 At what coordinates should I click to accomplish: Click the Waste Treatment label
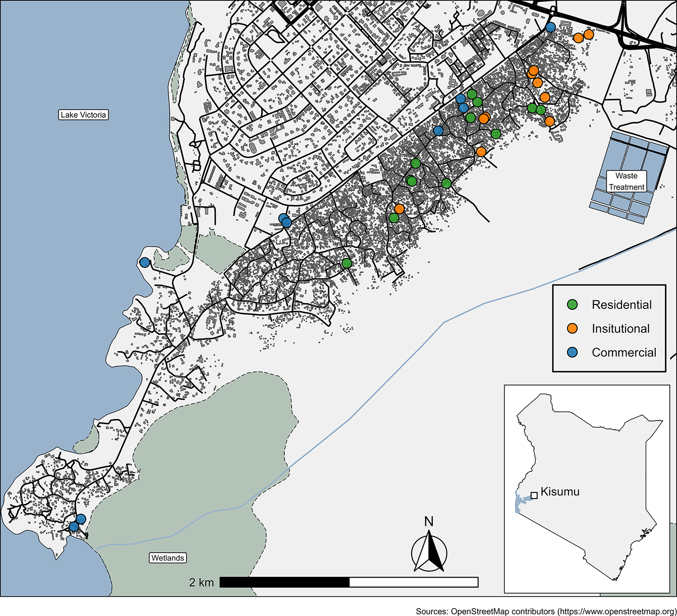(x=626, y=182)
